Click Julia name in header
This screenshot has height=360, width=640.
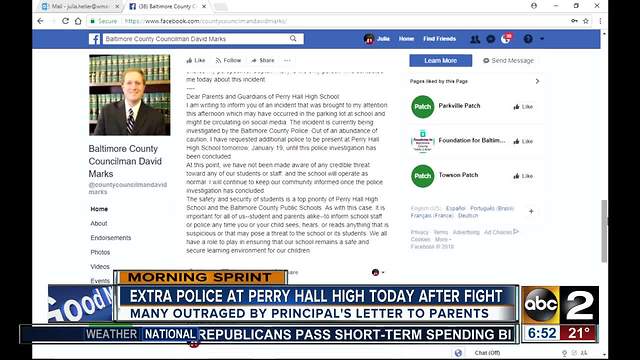click(x=383, y=39)
